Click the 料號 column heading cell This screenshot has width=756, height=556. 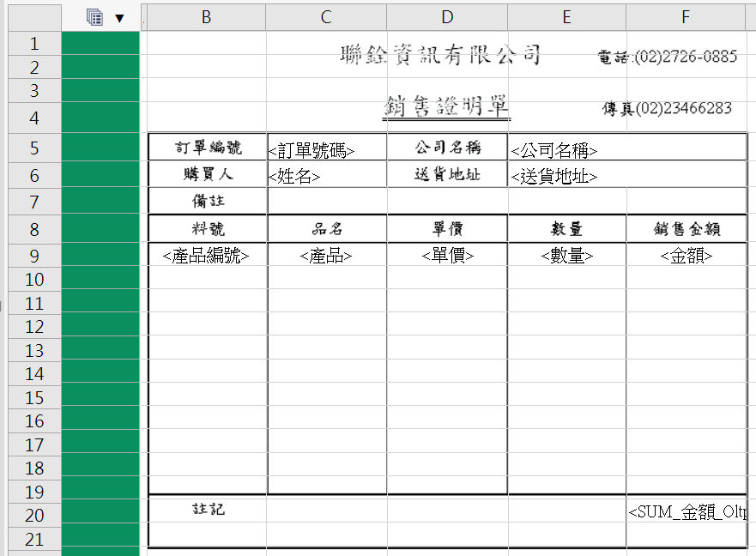208,228
